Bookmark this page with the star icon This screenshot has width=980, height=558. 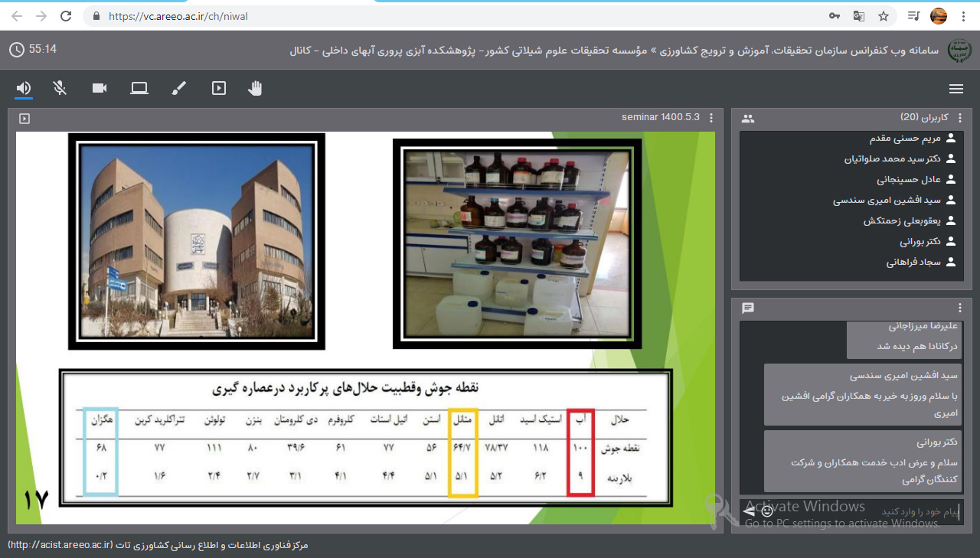pos(884,16)
